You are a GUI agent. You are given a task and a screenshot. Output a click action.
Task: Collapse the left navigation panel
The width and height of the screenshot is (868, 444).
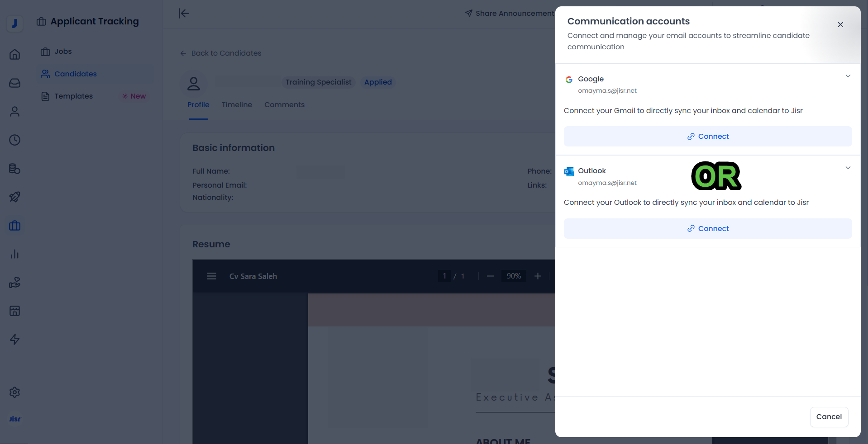[183, 14]
